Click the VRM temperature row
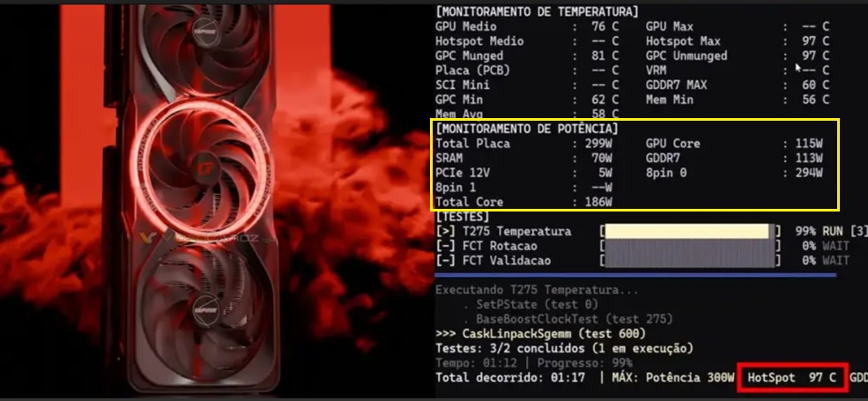The image size is (868, 401). 738,71
